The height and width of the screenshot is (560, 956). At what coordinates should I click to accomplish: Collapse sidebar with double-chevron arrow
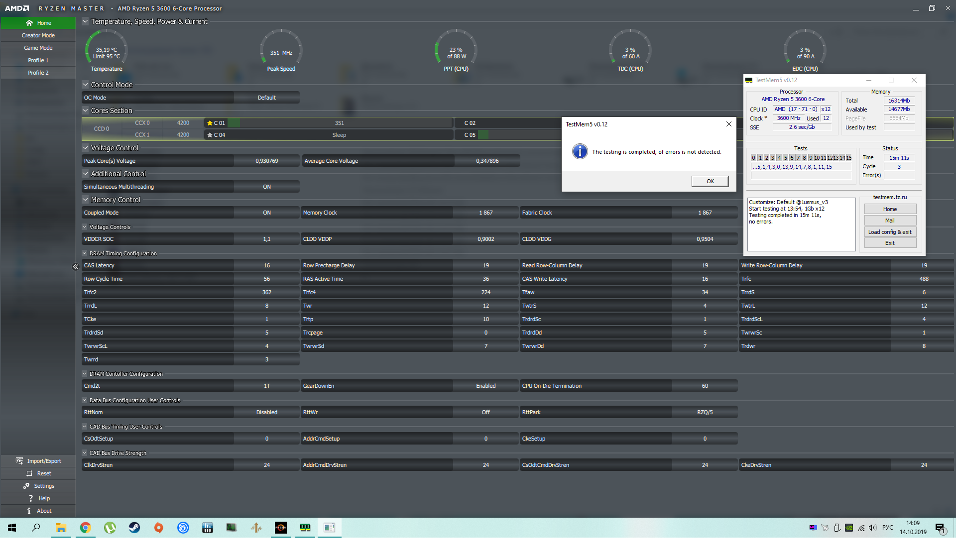click(x=76, y=267)
